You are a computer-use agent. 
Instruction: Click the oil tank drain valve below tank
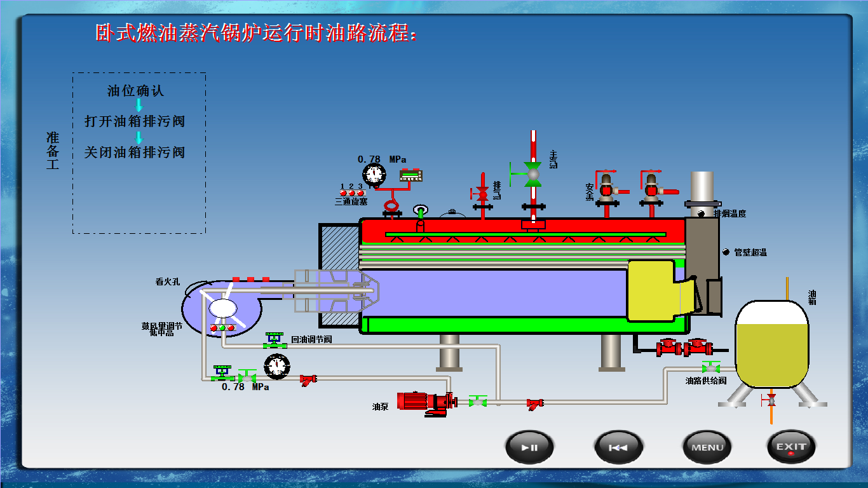(771, 400)
